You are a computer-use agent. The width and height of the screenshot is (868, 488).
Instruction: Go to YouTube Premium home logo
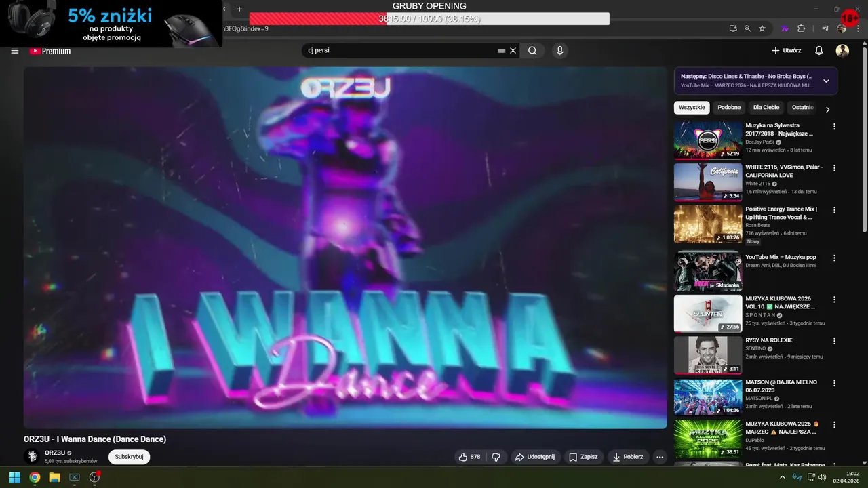pyautogui.click(x=50, y=51)
